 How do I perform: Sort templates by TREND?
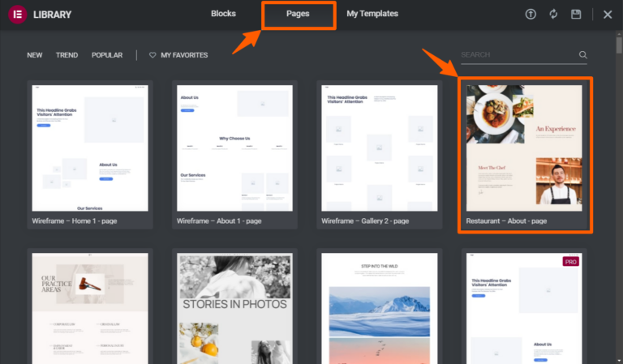tap(67, 55)
